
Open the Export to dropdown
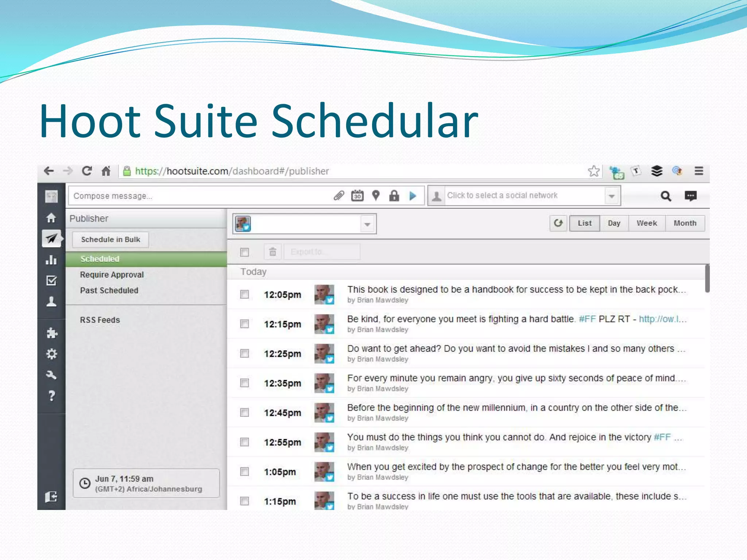(322, 252)
